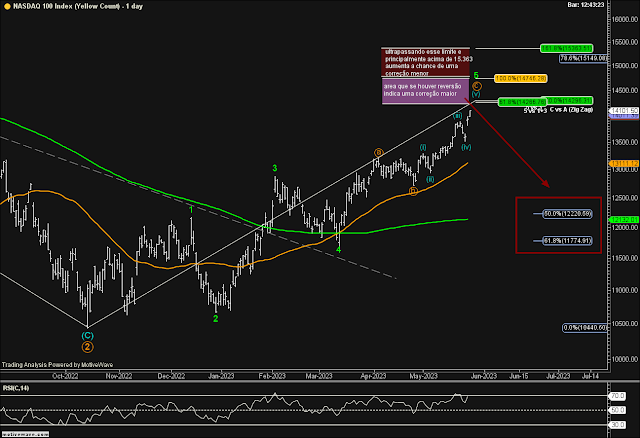Click the 10500.00 price axis label

click(x=624, y=324)
